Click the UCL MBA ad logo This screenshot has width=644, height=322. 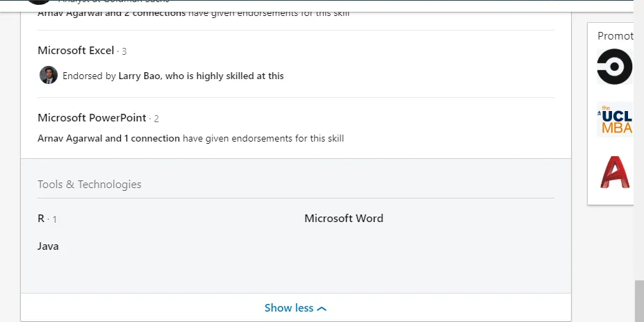tap(616, 120)
